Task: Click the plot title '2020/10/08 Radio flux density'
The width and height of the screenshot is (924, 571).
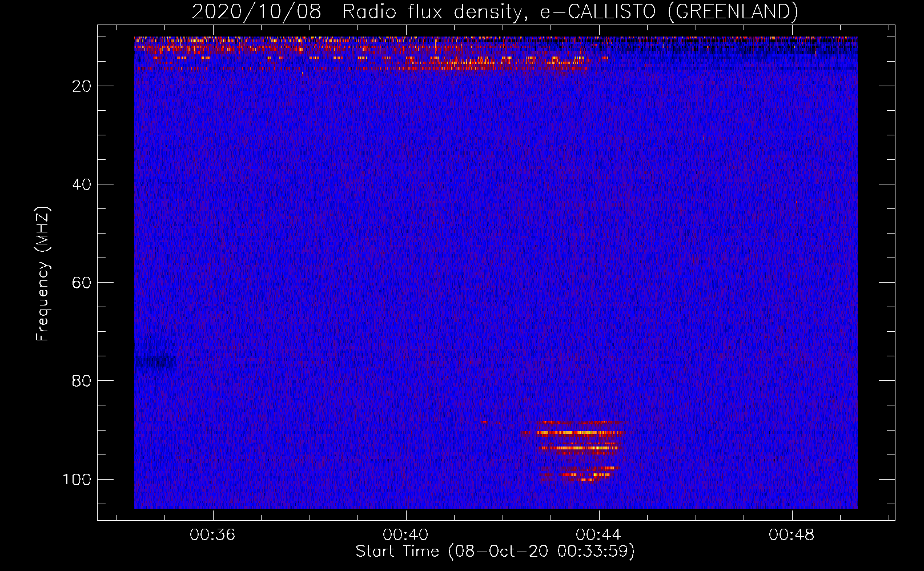Action: pos(495,11)
